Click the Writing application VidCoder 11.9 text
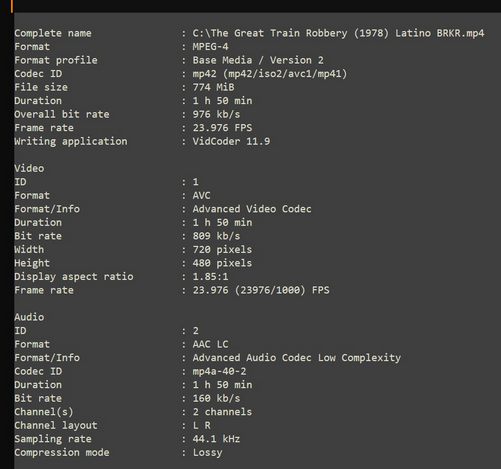This screenshot has width=501, height=469. coord(231,141)
